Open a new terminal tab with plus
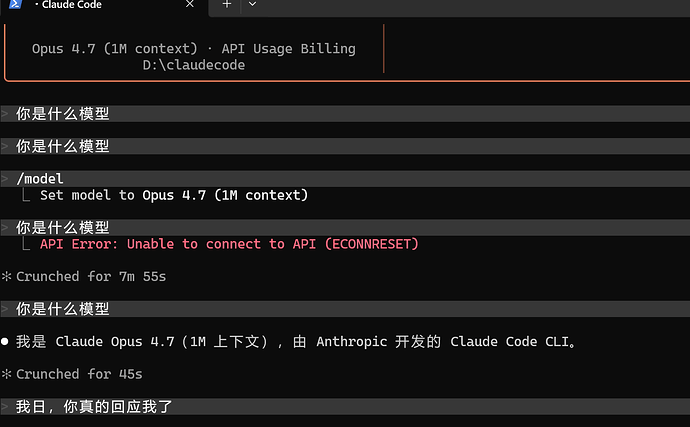This screenshot has width=690, height=427. pyautogui.click(x=227, y=4)
